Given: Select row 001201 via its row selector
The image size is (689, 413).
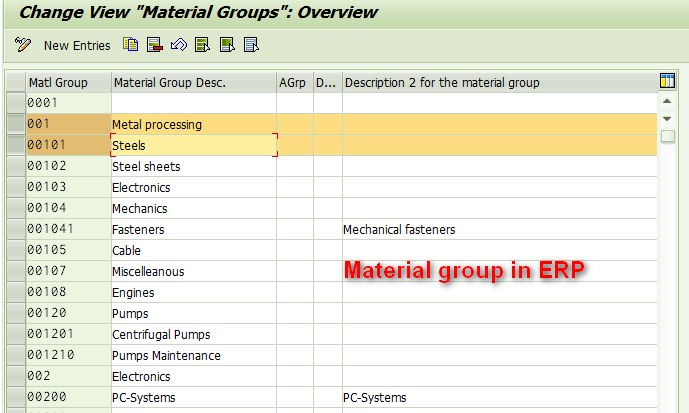Looking at the screenshot, I should [x=16, y=334].
